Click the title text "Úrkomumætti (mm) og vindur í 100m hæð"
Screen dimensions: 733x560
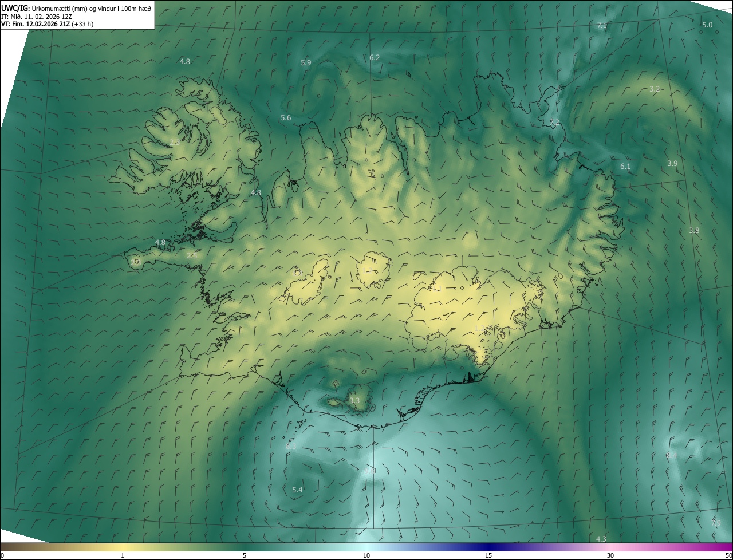pyautogui.click(x=91, y=8)
